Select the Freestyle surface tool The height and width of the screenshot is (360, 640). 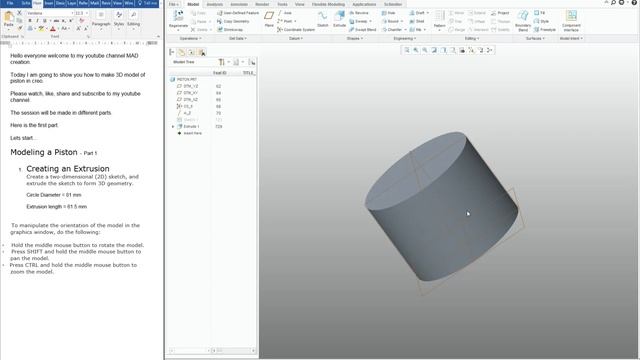click(545, 30)
